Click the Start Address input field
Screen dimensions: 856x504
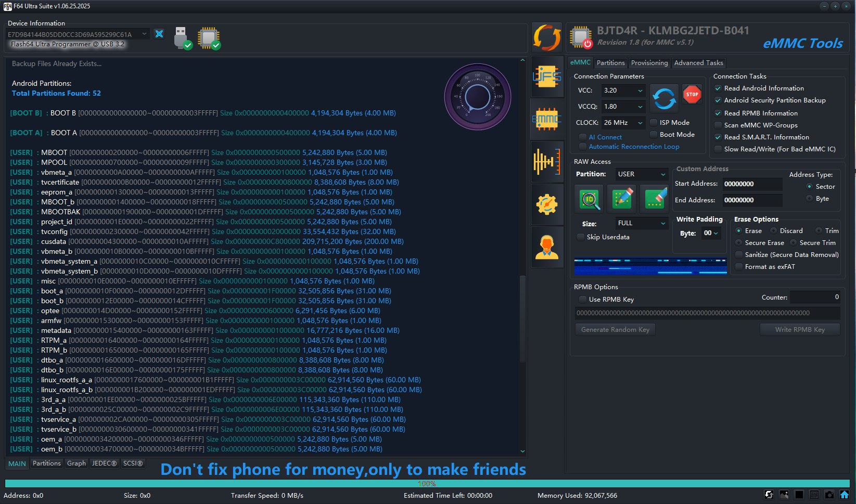pyautogui.click(x=752, y=184)
